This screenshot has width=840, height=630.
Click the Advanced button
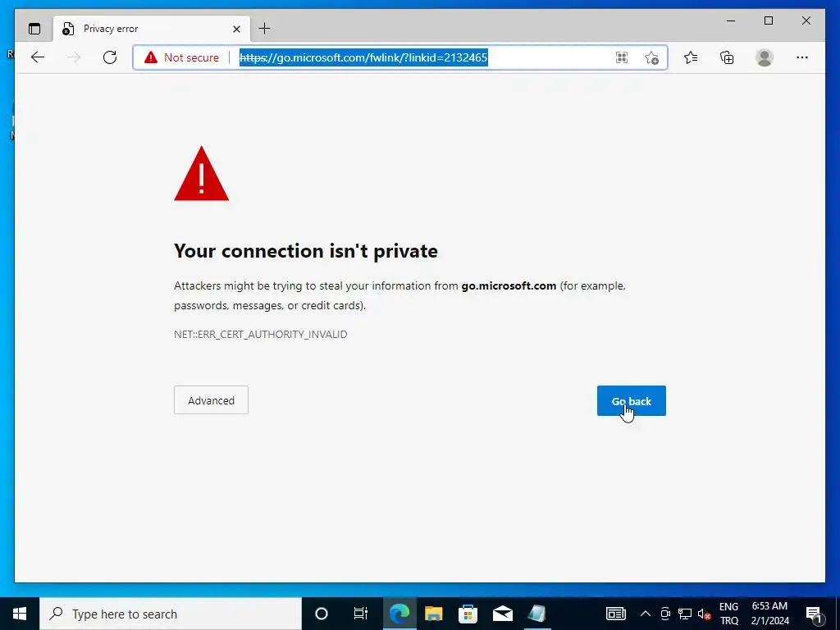(211, 400)
